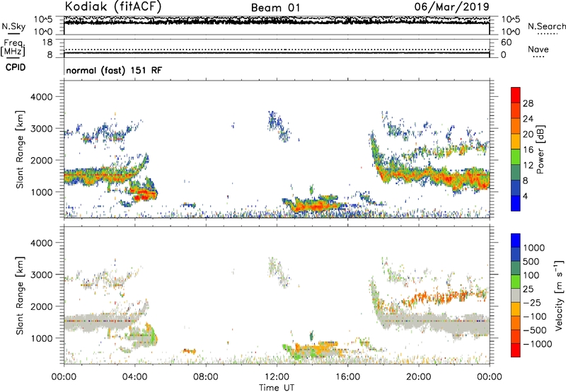
Task: Click the '12:00' time axis label
Action: [277, 377]
